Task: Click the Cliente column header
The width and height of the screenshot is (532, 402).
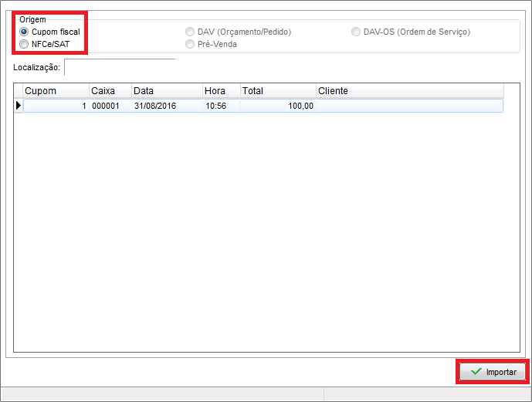Action: (409, 91)
